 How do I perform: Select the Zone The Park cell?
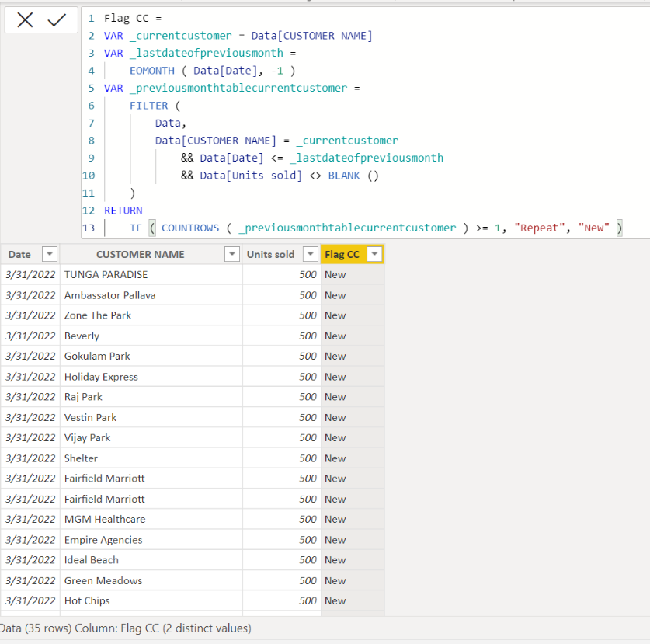(x=151, y=315)
